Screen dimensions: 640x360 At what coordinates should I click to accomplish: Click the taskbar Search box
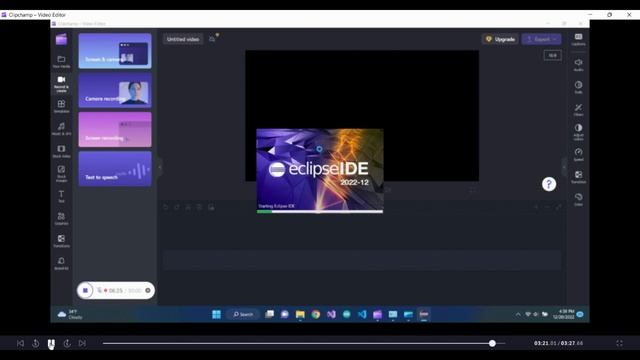[243, 314]
